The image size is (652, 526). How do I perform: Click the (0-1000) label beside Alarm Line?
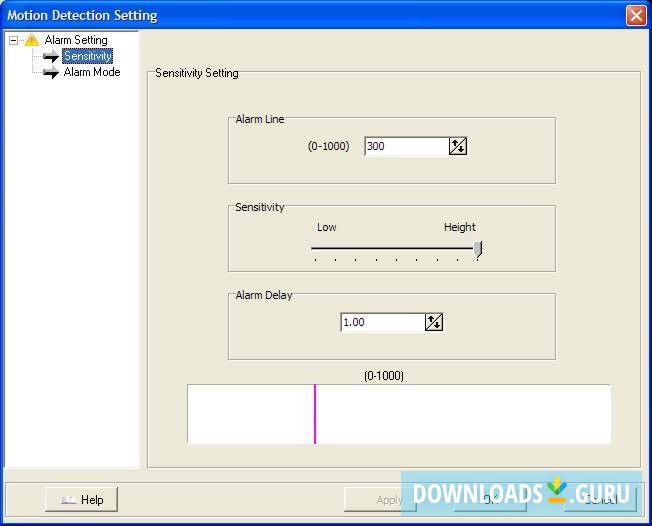[328, 146]
